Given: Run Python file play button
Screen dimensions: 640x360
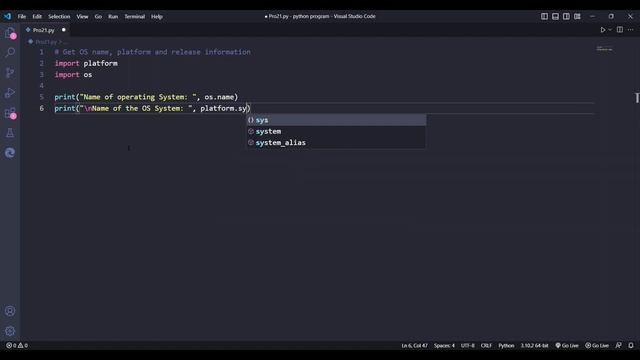Looking at the screenshot, I should [x=602, y=30].
